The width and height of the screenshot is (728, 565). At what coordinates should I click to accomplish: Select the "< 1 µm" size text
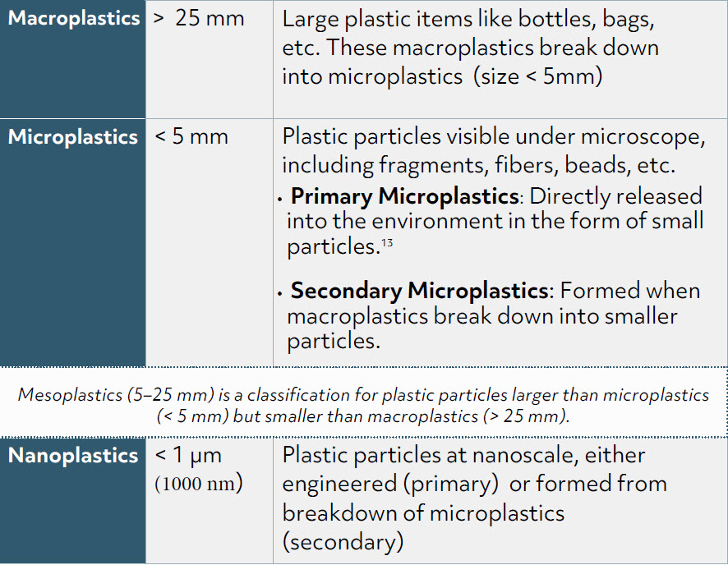tap(188, 456)
